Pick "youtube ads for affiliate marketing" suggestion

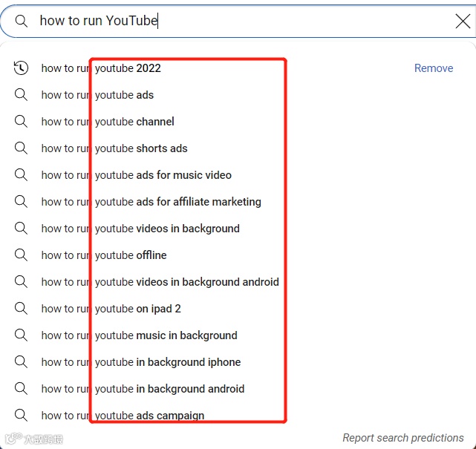178,202
